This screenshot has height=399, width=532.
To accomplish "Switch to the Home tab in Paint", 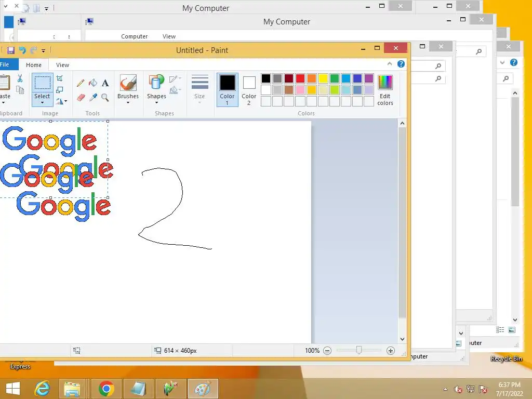I will click(x=34, y=65).
